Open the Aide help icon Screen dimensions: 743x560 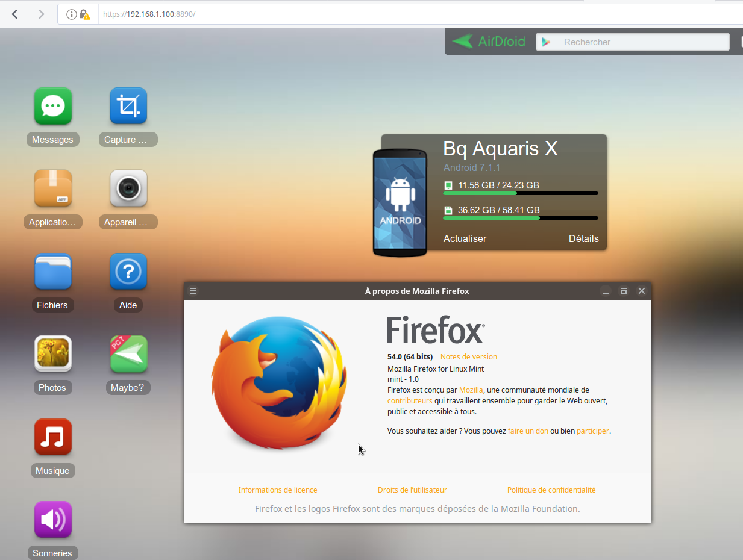pyautogui.click(x=128, y=272)
